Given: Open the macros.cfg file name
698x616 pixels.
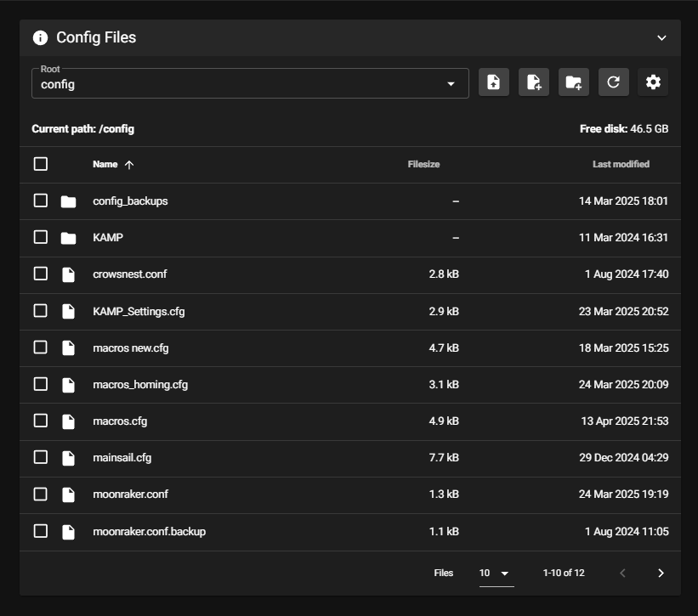Looking at the screenshot, I should (120, 421).
